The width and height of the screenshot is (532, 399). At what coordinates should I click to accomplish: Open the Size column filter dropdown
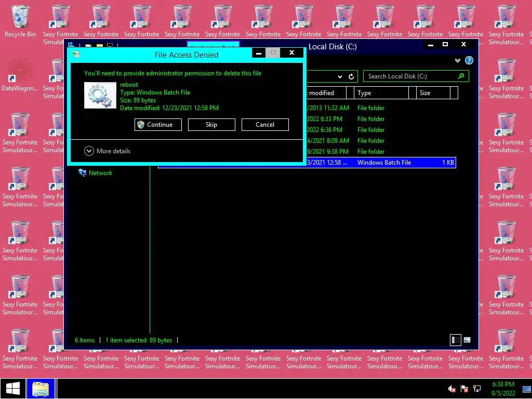point(454,92)
